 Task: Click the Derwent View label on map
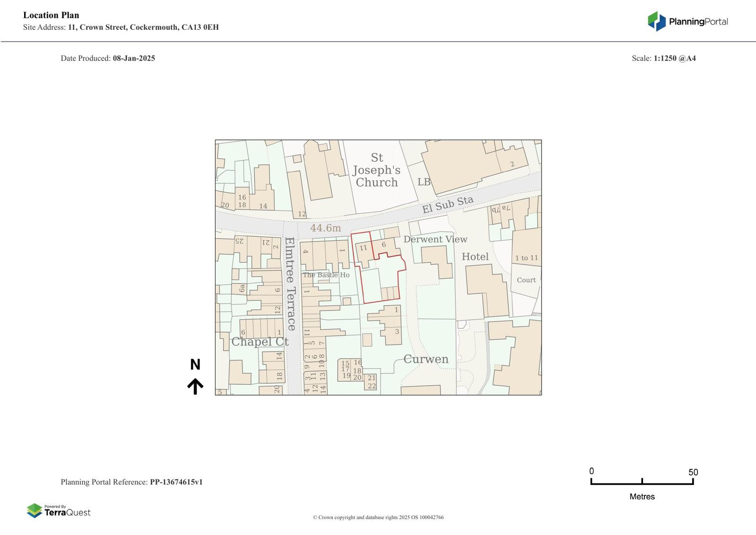(x=435, y=239)
